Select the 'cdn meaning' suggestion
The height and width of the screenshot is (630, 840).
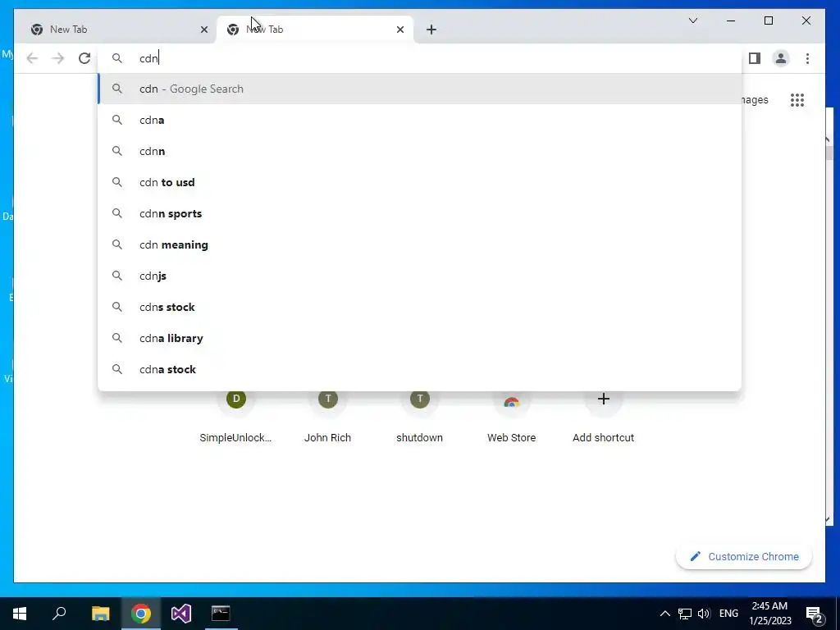tap(419, 244)
